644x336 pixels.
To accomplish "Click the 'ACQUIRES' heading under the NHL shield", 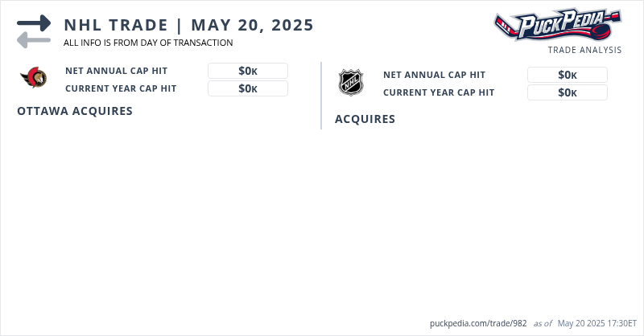I will point(365,119).
